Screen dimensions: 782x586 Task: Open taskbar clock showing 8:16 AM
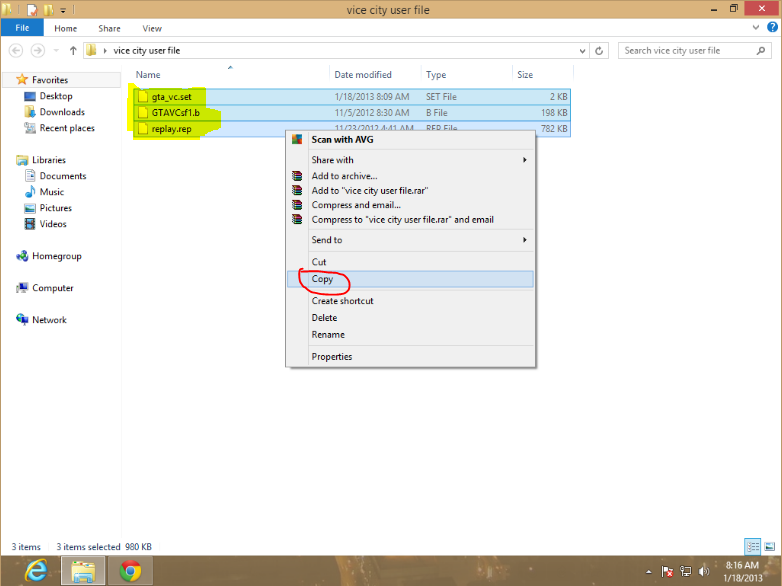pyautogui.click(x=743, y=572)
